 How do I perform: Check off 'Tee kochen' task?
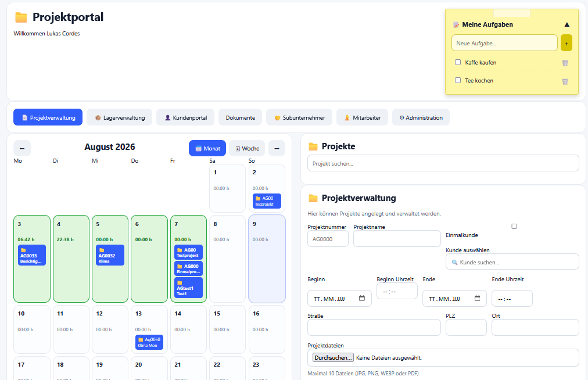point(457,80)
